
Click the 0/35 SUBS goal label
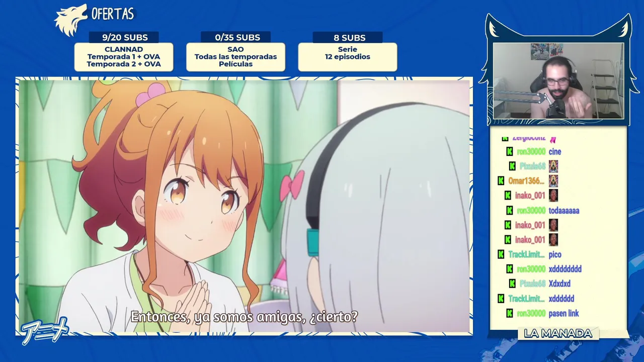click(237, 37)
